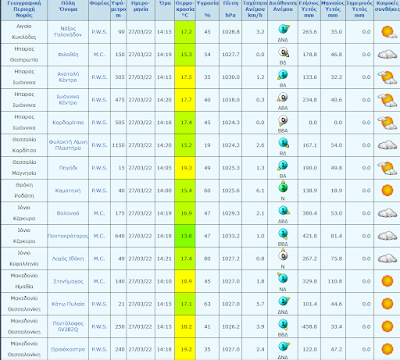
Task: Open the Βαλανιό station link
Action: point(68,213)
